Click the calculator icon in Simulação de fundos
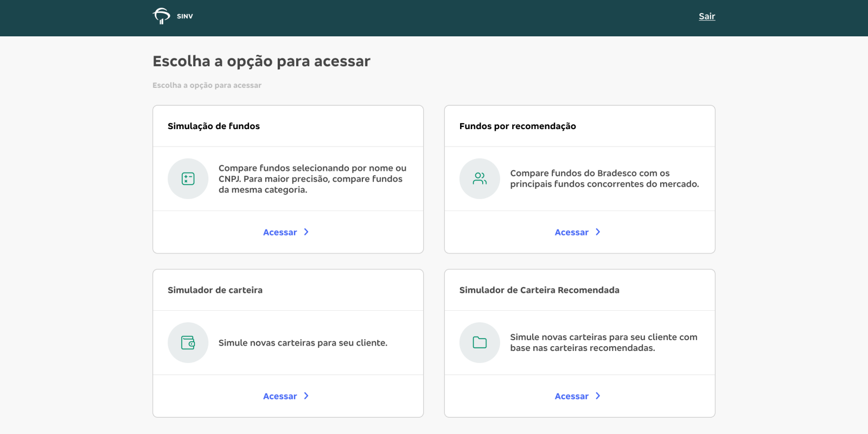Image resolution: width=868 pixels, height=434 pixels. point(188,178)
